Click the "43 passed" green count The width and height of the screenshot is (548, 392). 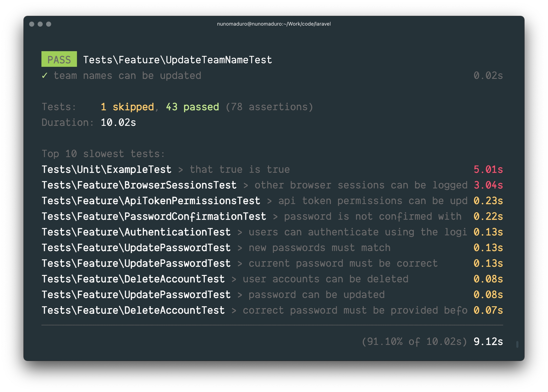[x=192, y=107]
